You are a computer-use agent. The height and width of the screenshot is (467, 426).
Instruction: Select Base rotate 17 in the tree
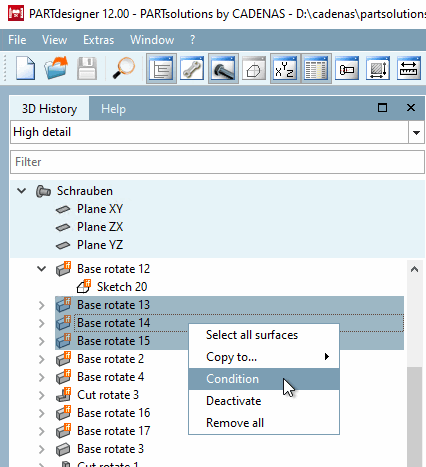coord(113,431)
